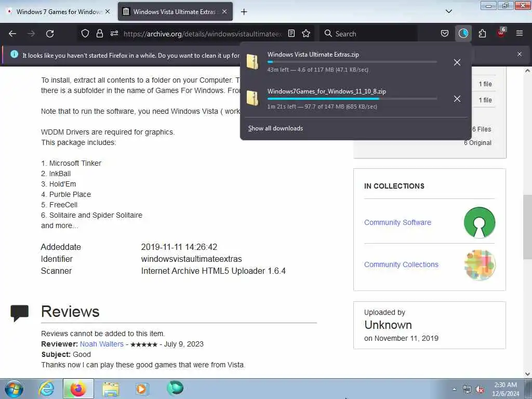
Task: Close the Windows 7 Games tab
Action: tap(108, 11)
